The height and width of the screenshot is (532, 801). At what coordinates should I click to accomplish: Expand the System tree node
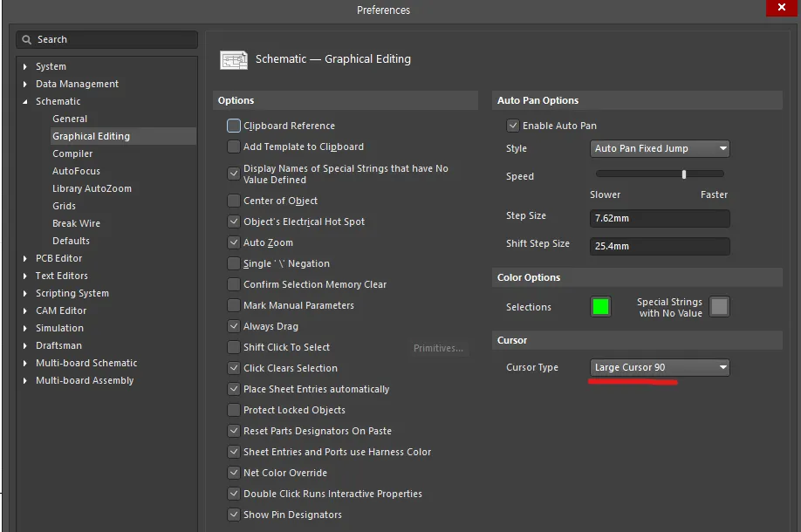click(25, 67)
